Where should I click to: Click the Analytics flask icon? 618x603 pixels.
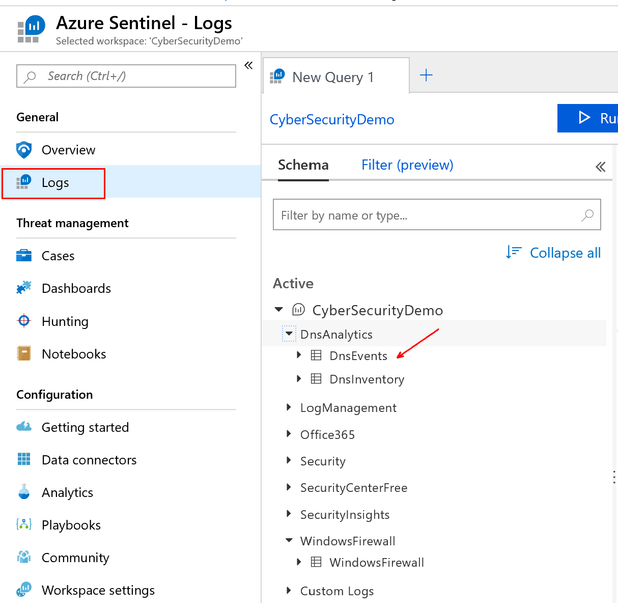(x=24, y=493)
